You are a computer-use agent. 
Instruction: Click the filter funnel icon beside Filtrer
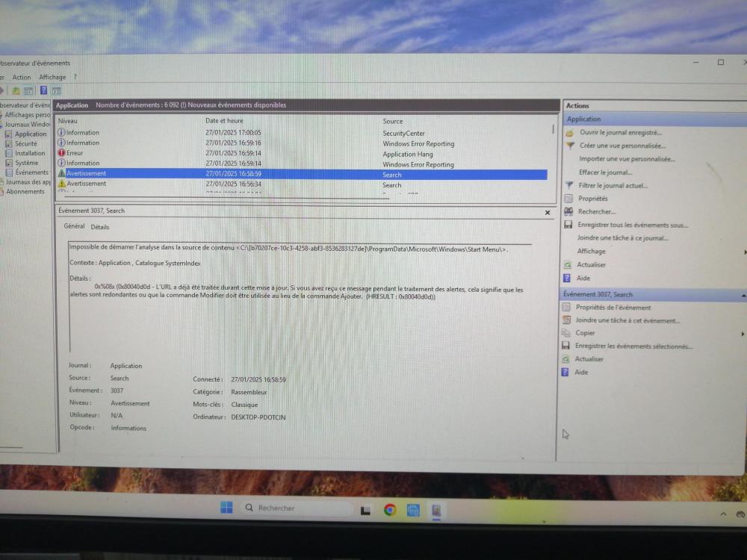[x=568, y=185]
